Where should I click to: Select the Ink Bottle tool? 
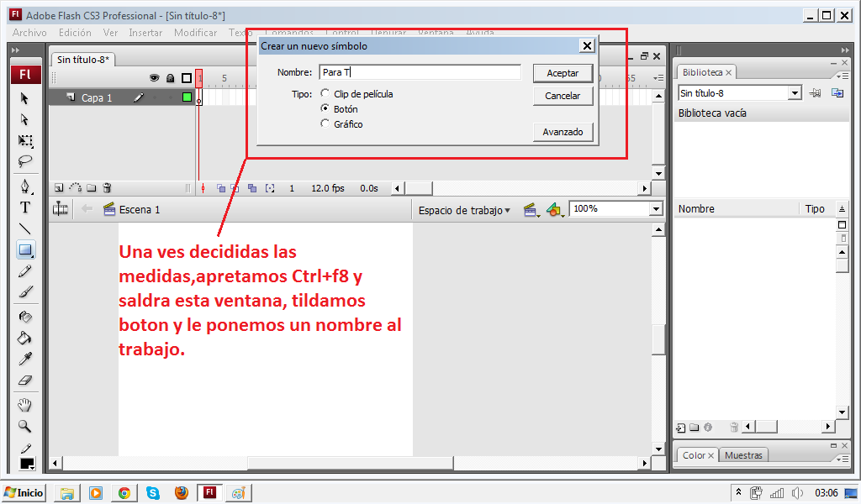click(25, 317)
